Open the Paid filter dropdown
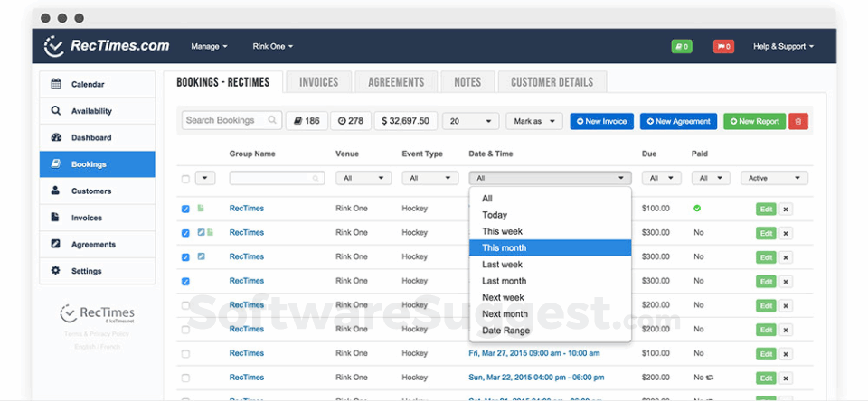 click(711, 178)
